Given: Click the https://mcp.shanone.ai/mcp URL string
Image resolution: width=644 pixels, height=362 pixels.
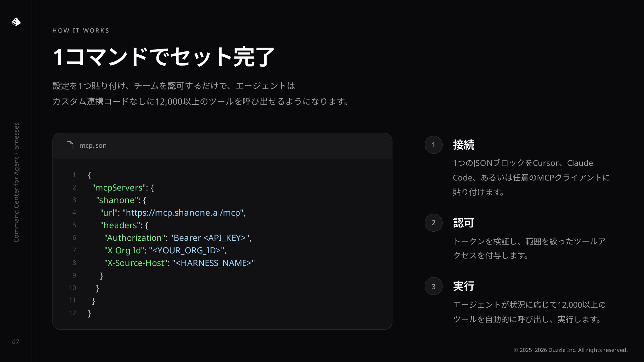Looking at the screenshot, I should tap(183, 213).
